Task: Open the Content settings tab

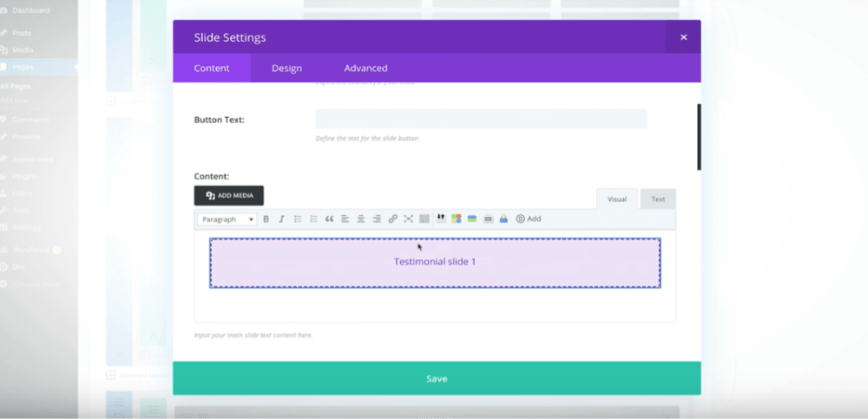Action: 212,68
